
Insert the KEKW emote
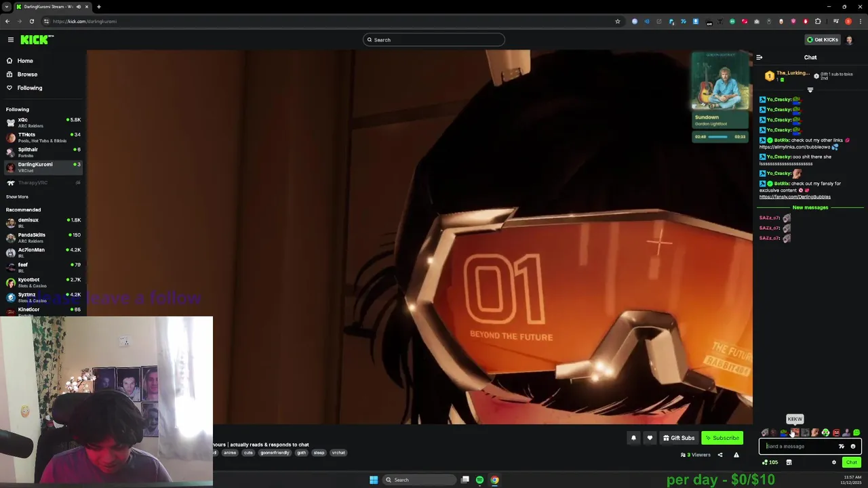[795, 432]
